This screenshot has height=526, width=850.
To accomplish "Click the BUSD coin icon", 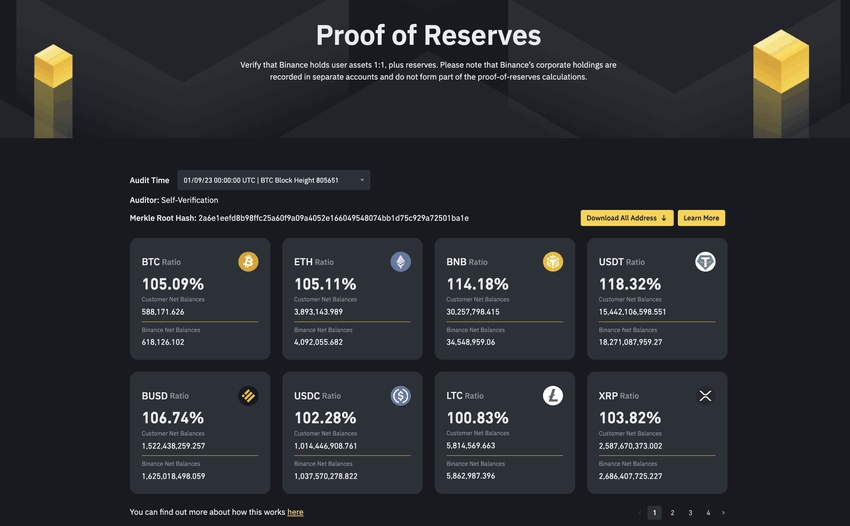I will coord(248,396).
